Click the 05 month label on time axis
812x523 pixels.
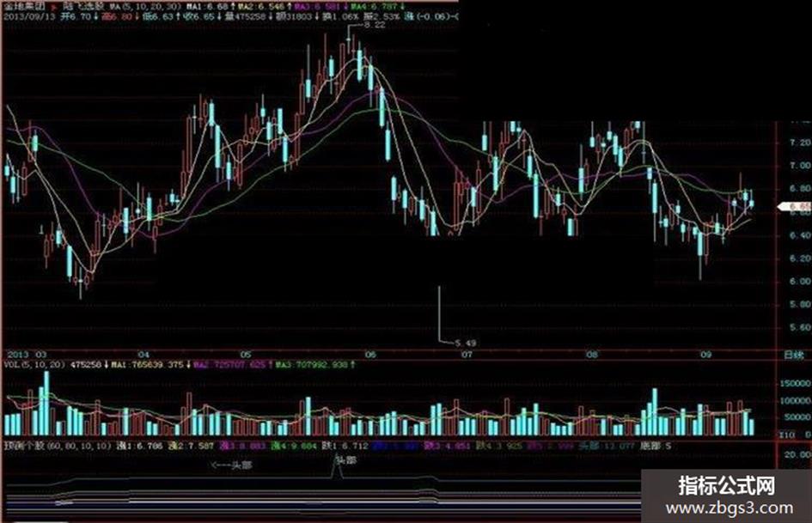pyautogui.click(x=246, y=355)
